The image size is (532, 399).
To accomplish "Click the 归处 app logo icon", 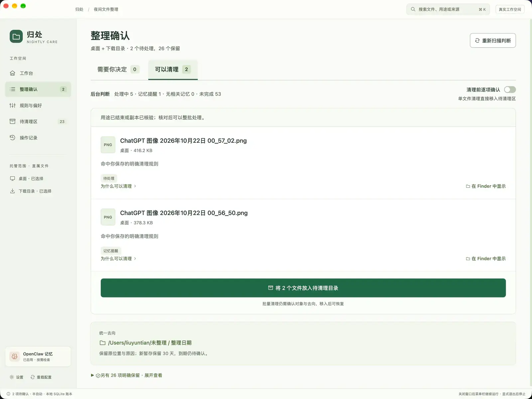I will [x=16, y=37].
